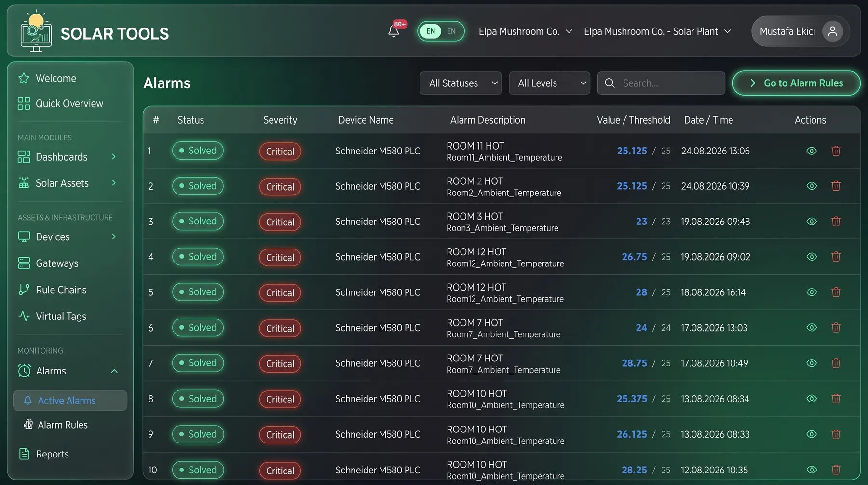Screen dimensions: 868x485
Task: Delete alarm dated 18.08.2026 16:14
Action: (x=836, y=292)
